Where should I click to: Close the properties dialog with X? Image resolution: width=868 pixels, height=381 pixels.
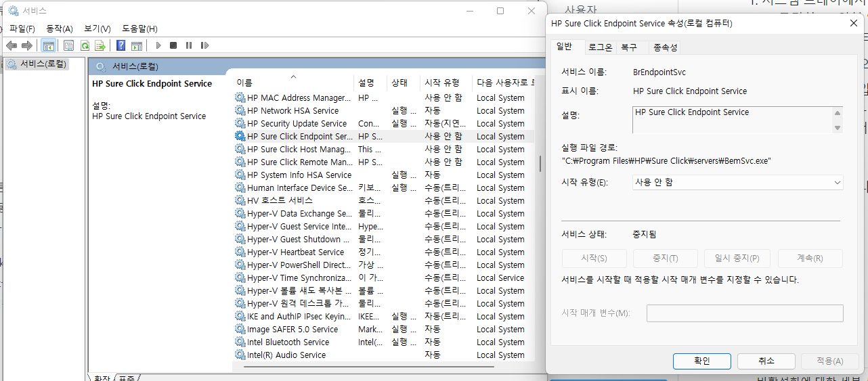click(x=854, y=23)
